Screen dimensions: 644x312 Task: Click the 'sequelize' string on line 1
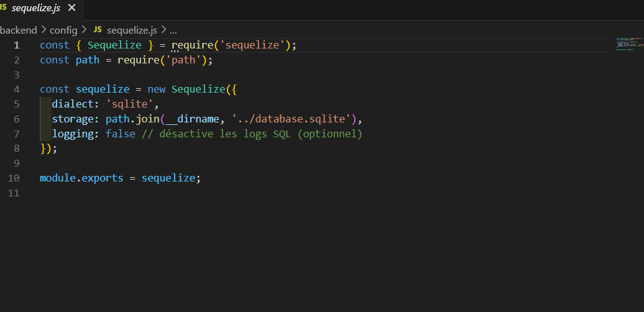252,45
